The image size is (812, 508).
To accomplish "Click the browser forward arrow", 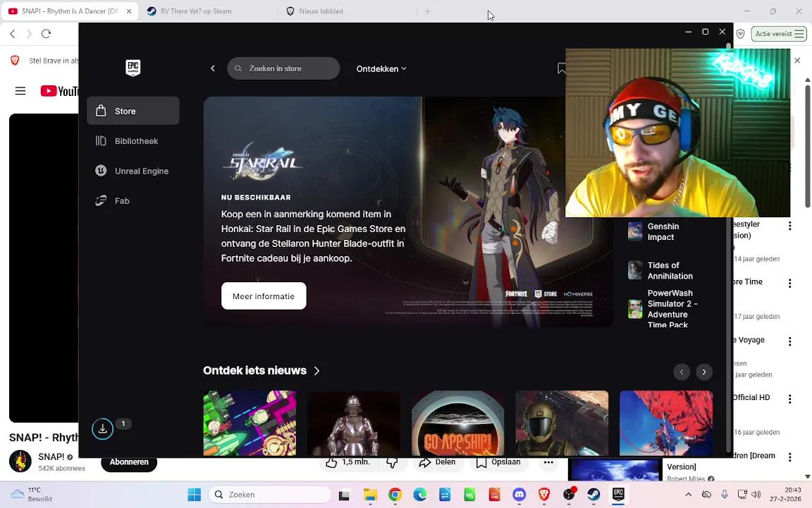I will [x=29, y=34].
